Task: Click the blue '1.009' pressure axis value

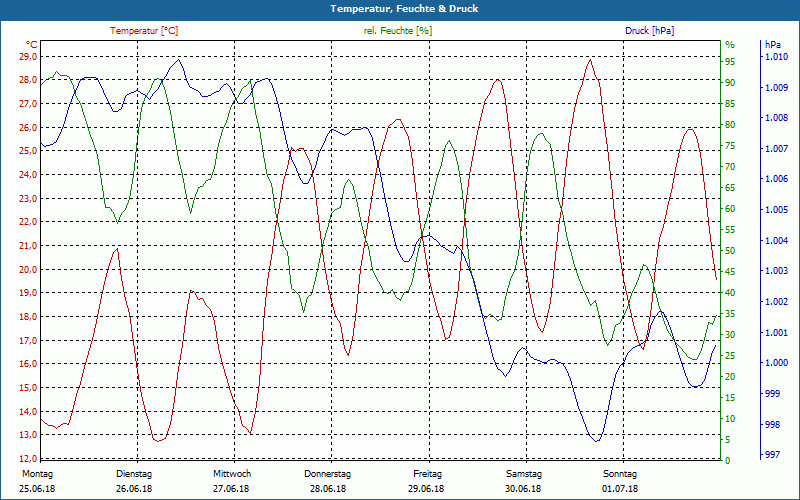Action: [x=776, y=88]
